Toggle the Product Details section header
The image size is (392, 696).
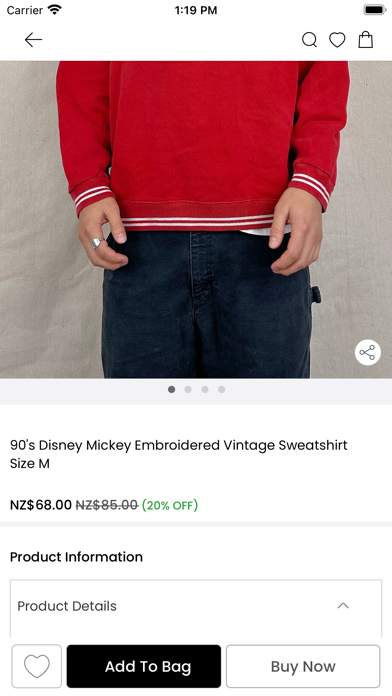[196, 606]
